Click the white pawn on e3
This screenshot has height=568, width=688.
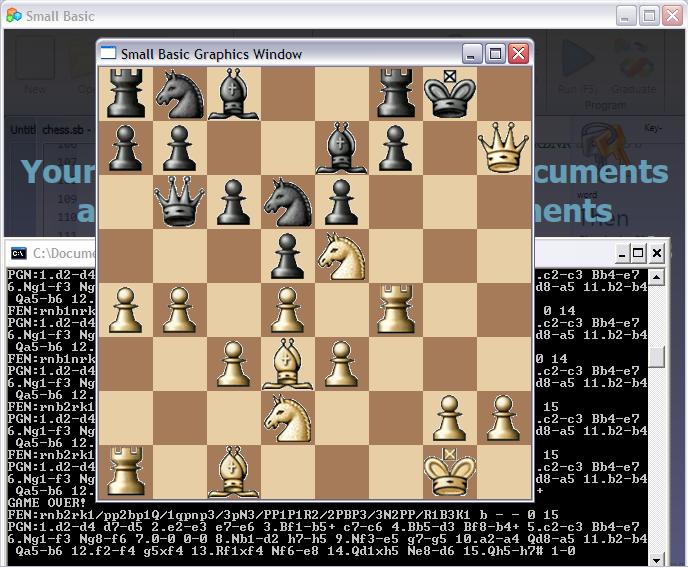342,364
